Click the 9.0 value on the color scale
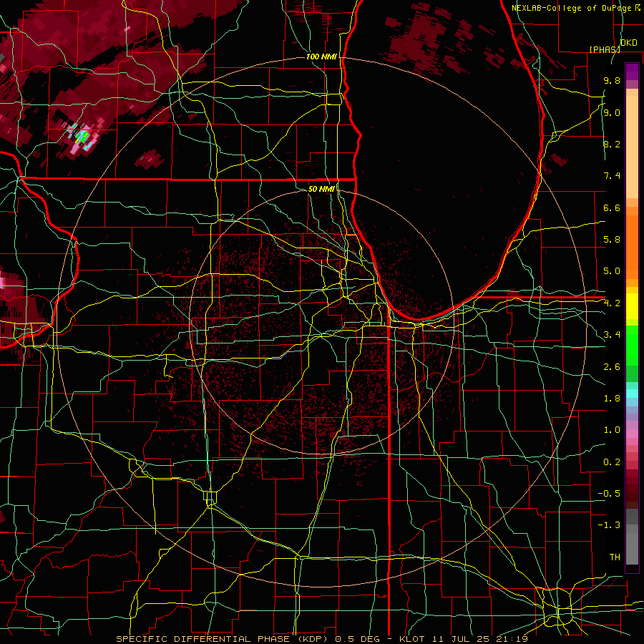 [612, 113]
